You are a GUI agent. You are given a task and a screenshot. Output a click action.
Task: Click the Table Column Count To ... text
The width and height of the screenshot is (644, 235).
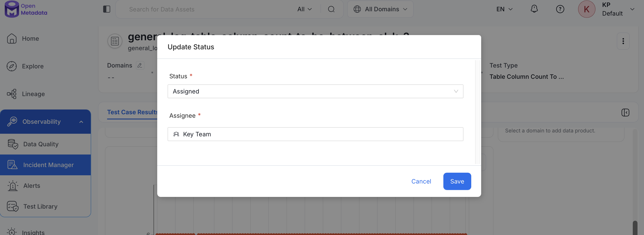[x=527, y=77]
